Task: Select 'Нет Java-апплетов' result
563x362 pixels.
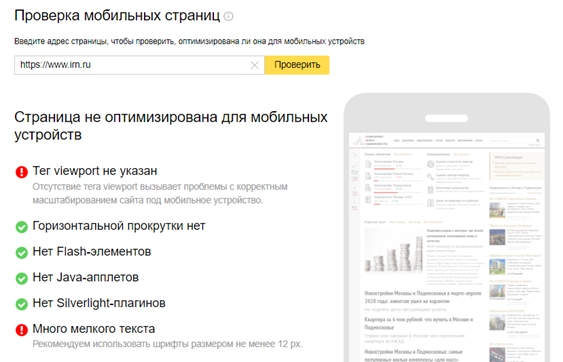Action: click(x=85, y=277)
